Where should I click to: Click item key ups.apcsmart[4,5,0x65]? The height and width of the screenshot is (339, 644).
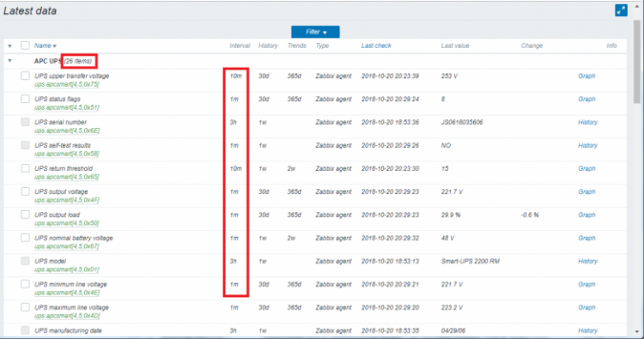tap(66, 177)
